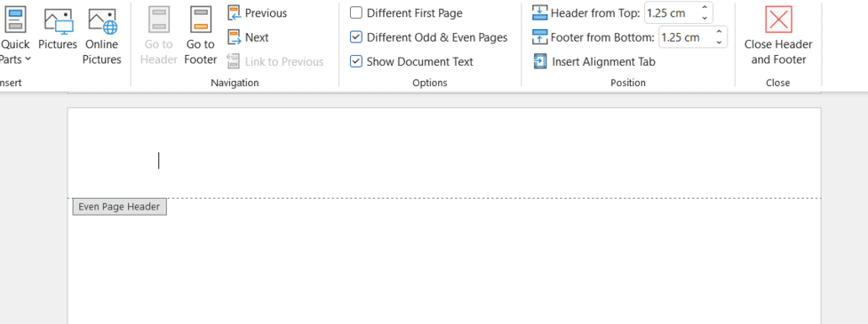
Task: Click Header from Top value field
Action: [670, 12]
